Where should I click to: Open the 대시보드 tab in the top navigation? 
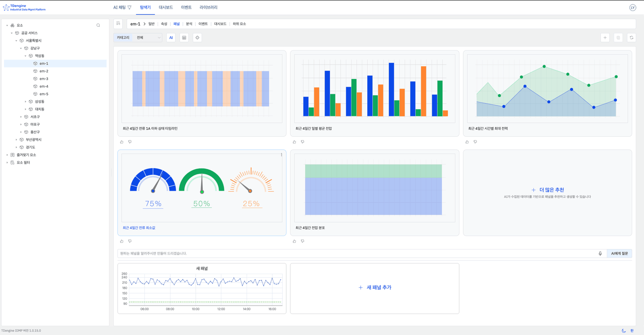point(166,8)
